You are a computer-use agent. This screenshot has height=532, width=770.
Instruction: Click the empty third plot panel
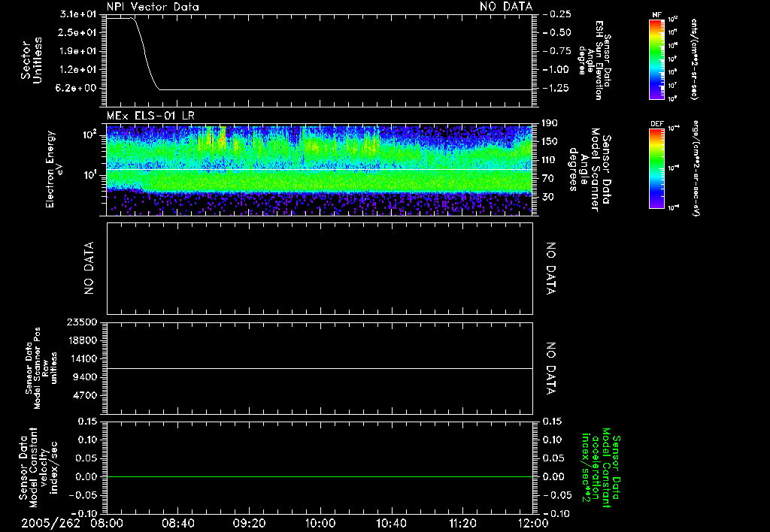click(x=320, y=268)
